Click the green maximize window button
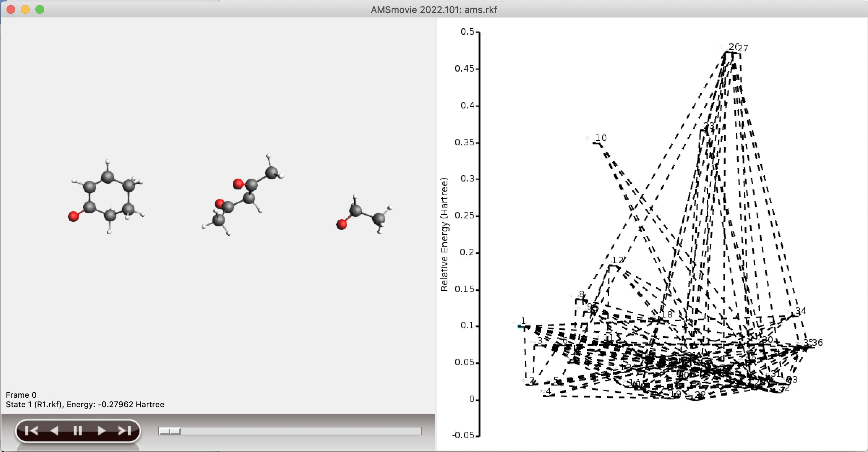The width and height of the screenshot is (868, 452). click(x=40, y=9)
